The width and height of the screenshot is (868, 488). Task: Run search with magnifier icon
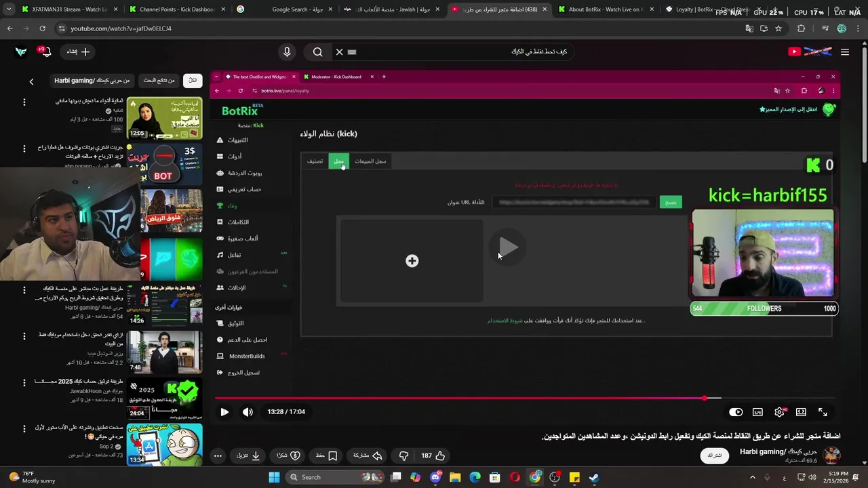pos(317,52)
